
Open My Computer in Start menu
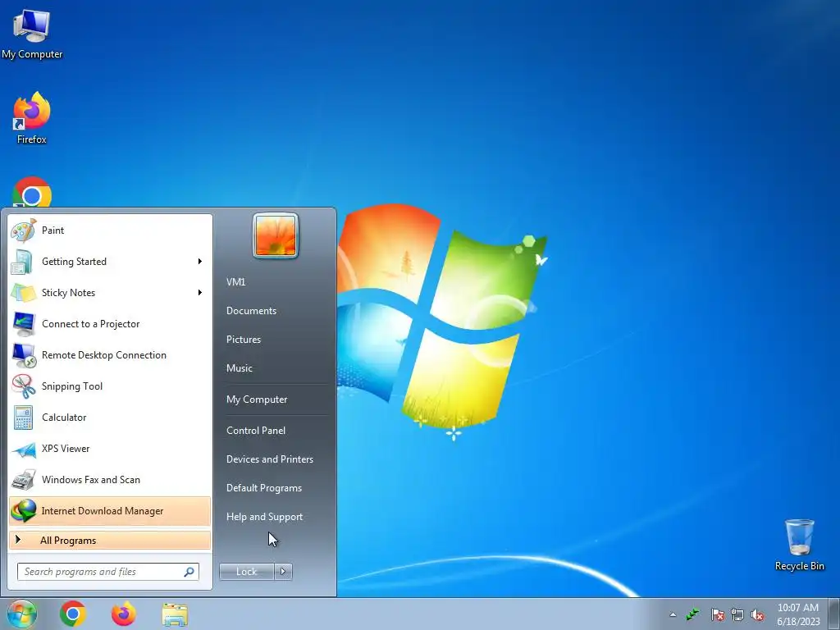click(x=257, y=399)
